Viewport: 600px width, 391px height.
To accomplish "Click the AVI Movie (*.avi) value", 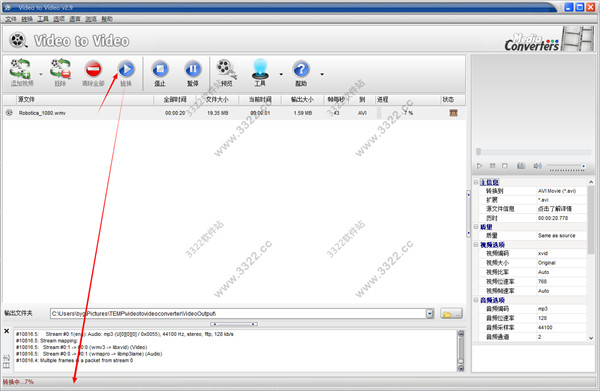I will pyautogui.click(x=557, y=191).
